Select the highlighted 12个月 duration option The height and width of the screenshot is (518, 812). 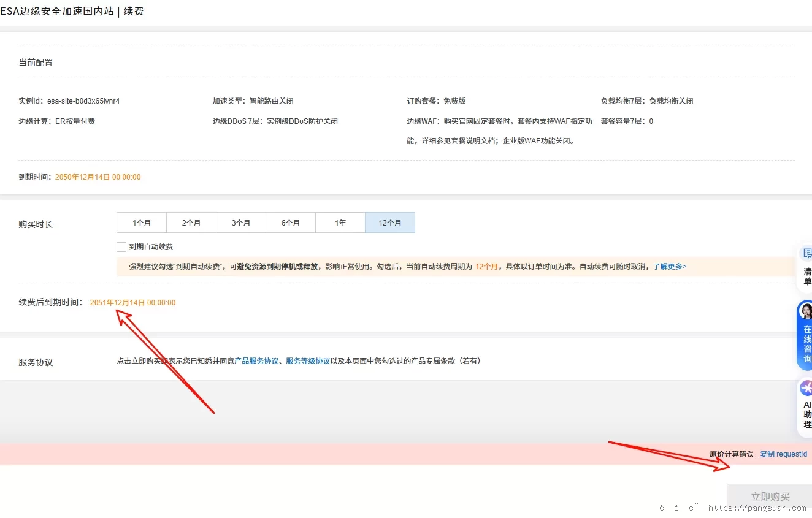coord(389,223)
